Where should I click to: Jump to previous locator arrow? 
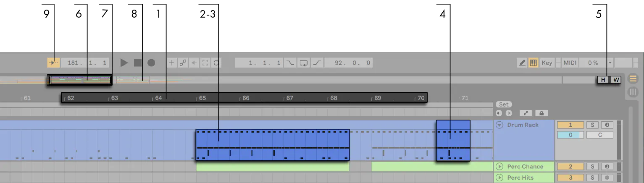tap(499, 113)
